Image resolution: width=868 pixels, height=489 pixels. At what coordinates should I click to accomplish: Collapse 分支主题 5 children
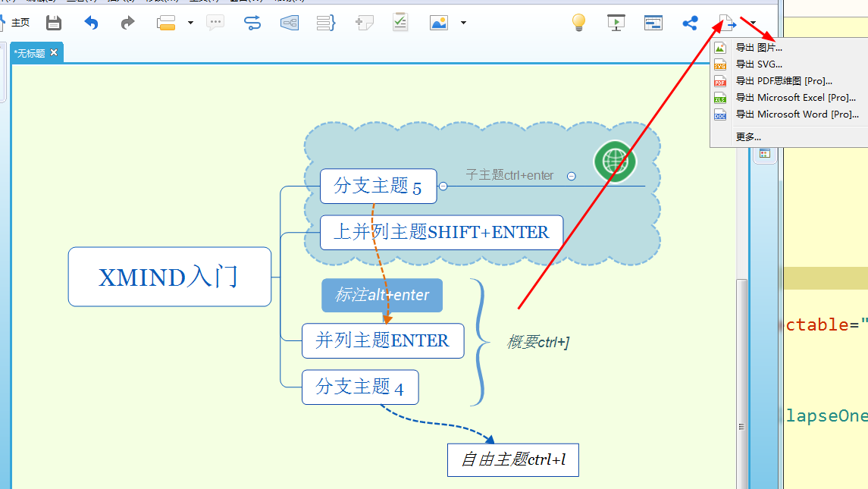click(x=443, y=186)
